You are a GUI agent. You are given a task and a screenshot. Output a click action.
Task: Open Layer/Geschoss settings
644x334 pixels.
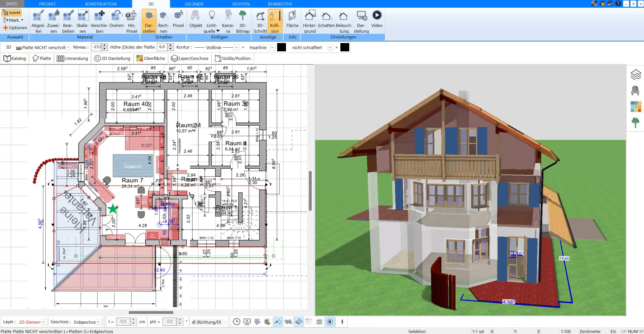tap(190, 58)
